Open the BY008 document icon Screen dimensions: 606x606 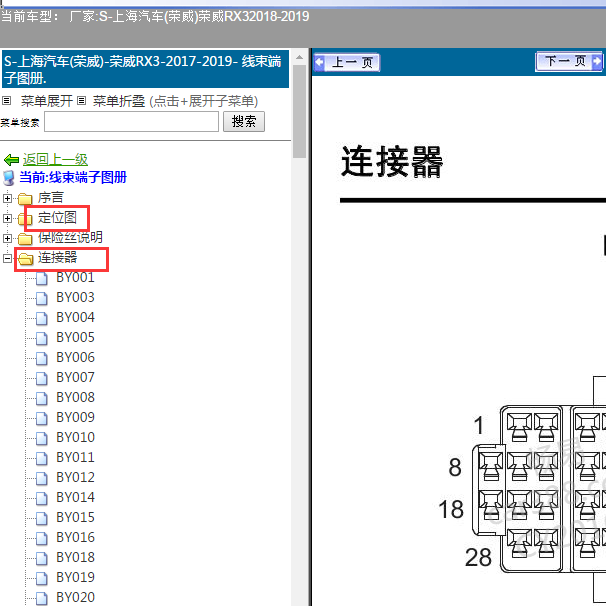[x=42, y=398]
